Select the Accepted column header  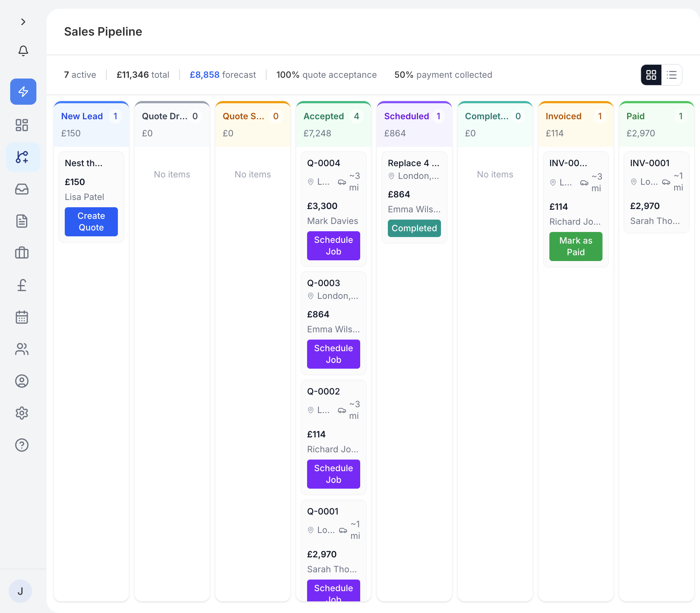tap(323, 116)
